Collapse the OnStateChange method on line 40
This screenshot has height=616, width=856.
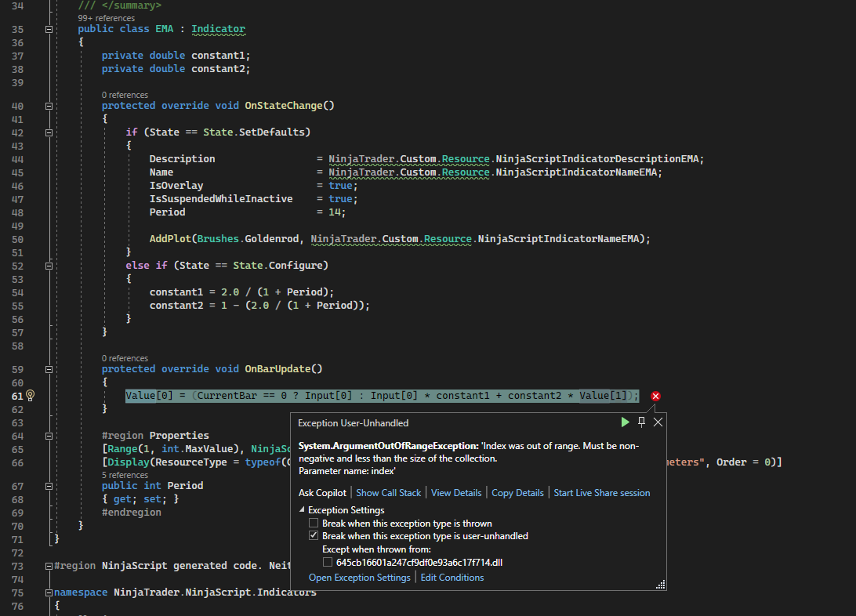[x=49, y=106]
